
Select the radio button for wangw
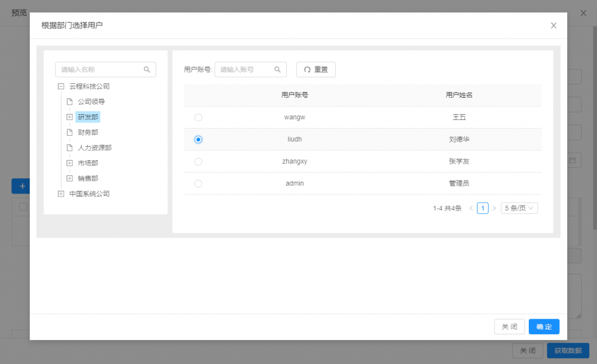pyautogui.click(x=198, y=118)
